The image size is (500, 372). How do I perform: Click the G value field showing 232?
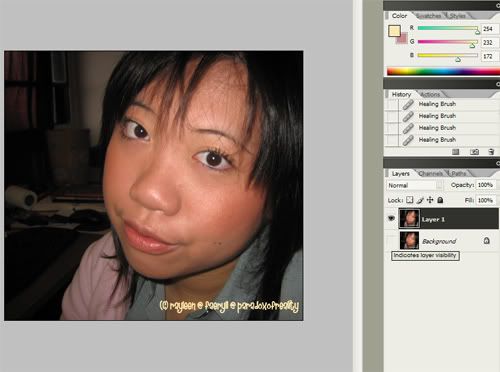click(490, 42)
